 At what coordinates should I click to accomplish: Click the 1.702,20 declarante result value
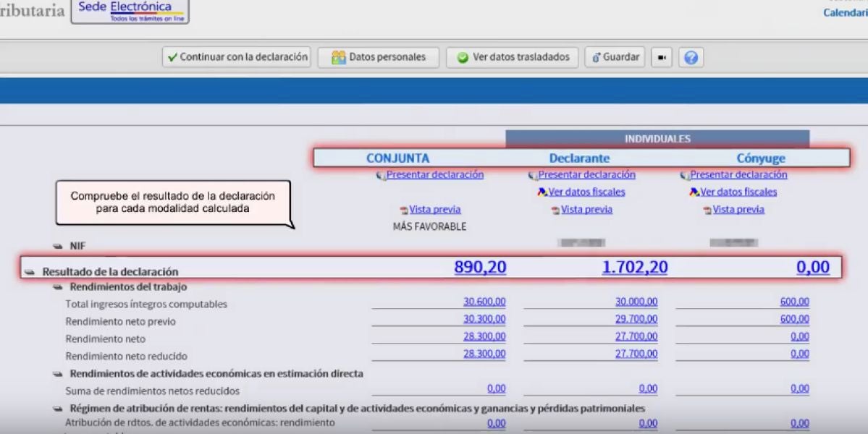click(x=634, y=267)
